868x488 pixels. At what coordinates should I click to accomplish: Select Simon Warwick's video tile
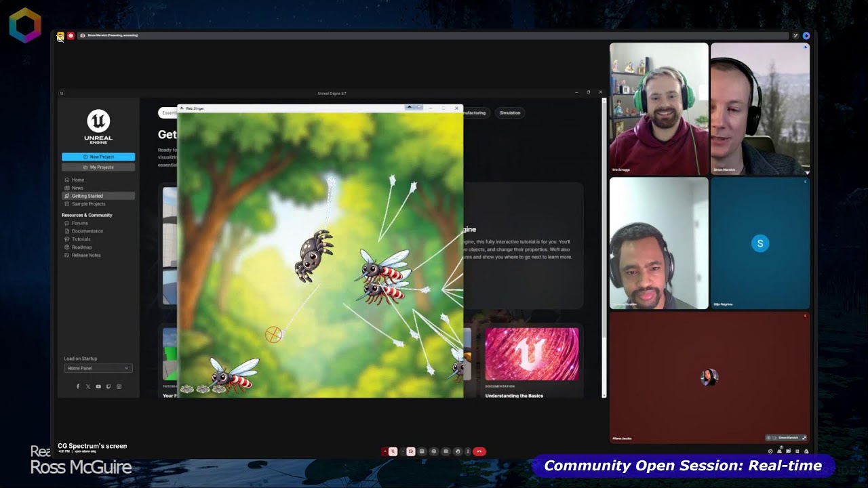pos(759,108)
